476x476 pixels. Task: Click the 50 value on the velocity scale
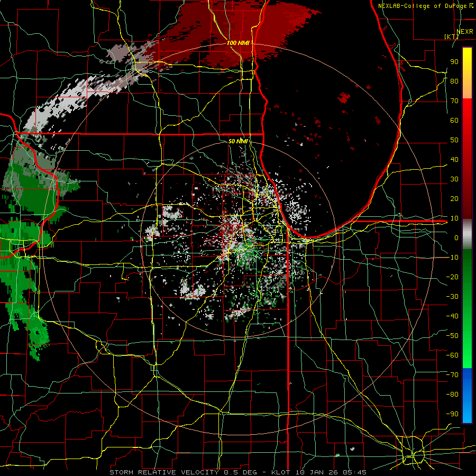point(454,140)
